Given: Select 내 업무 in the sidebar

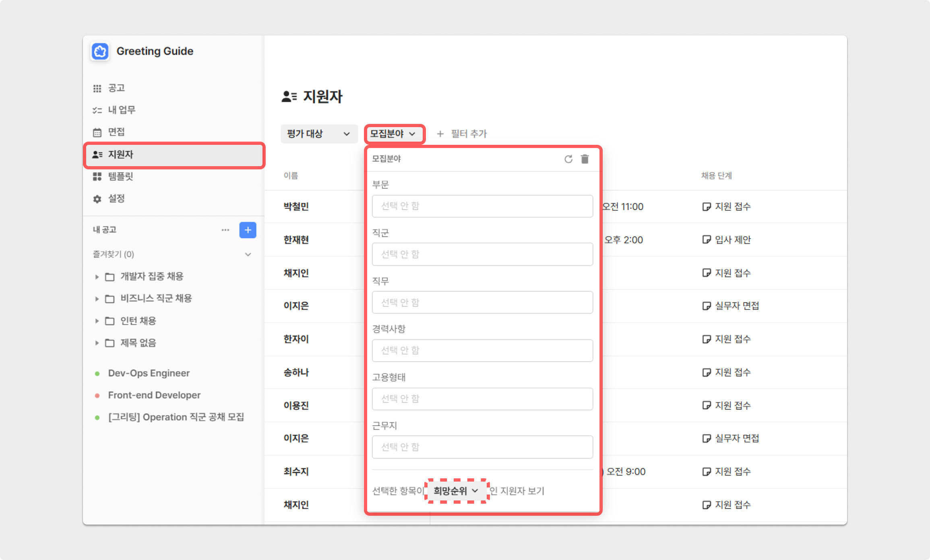Looking at the screenshot, I should point(121,110).
